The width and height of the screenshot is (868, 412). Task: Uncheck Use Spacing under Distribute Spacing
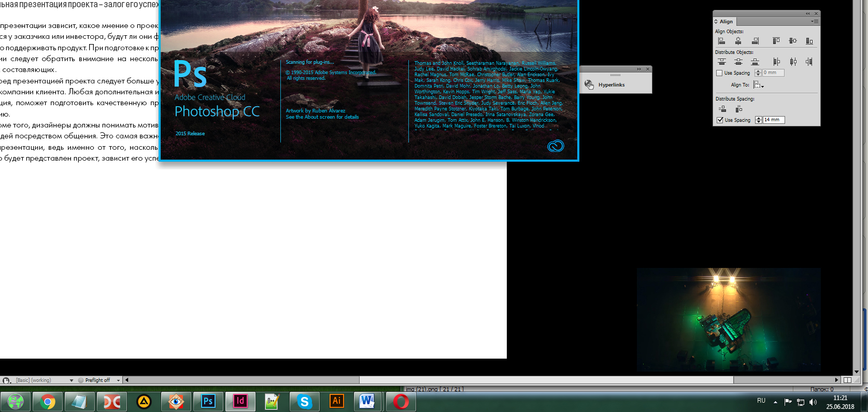[x=720, y=120]
